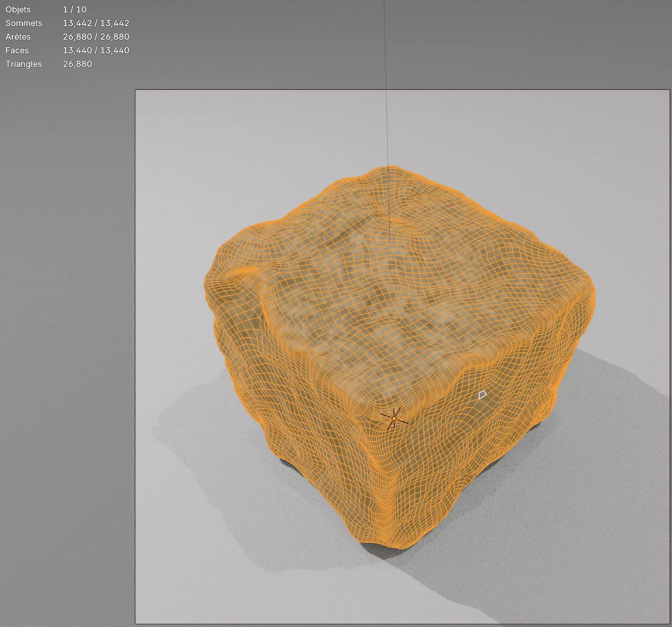
Task: Click the triangles count value 26,880
Action: tap(77, 64)
